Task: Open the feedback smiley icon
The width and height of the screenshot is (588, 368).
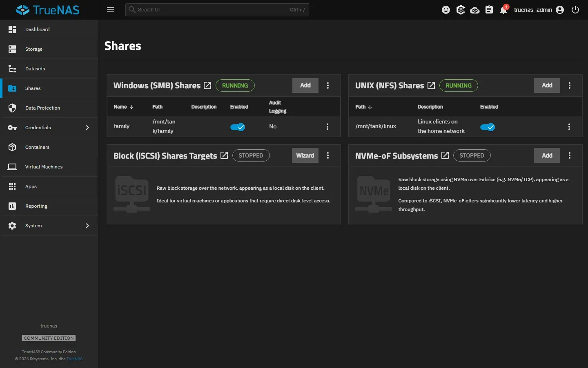Action: [x=446, y=10]
